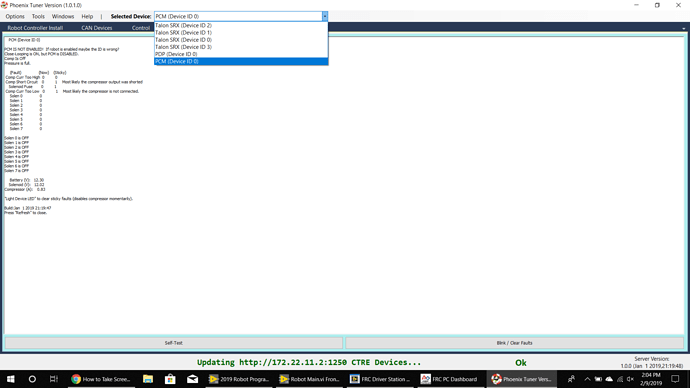This screenshot has height=388, width=690.
Task: Open the Mail app icon
Action: (192, 379)
